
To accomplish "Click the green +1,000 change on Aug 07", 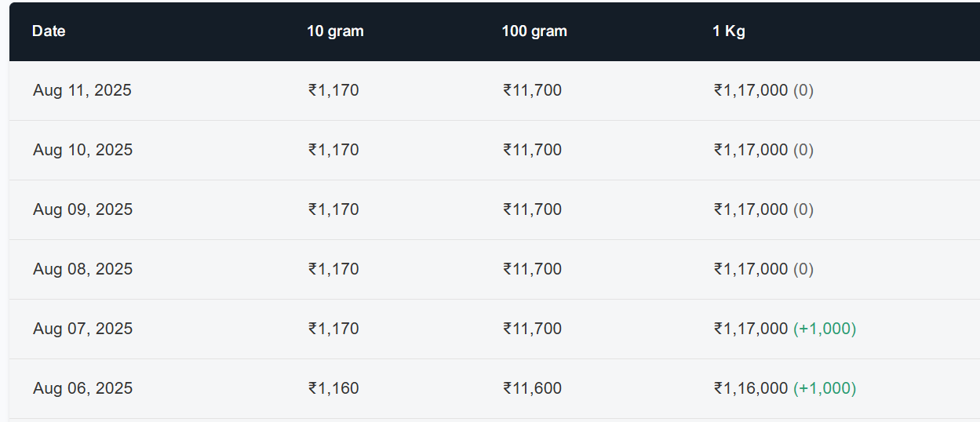I will [x=825, y=329].
